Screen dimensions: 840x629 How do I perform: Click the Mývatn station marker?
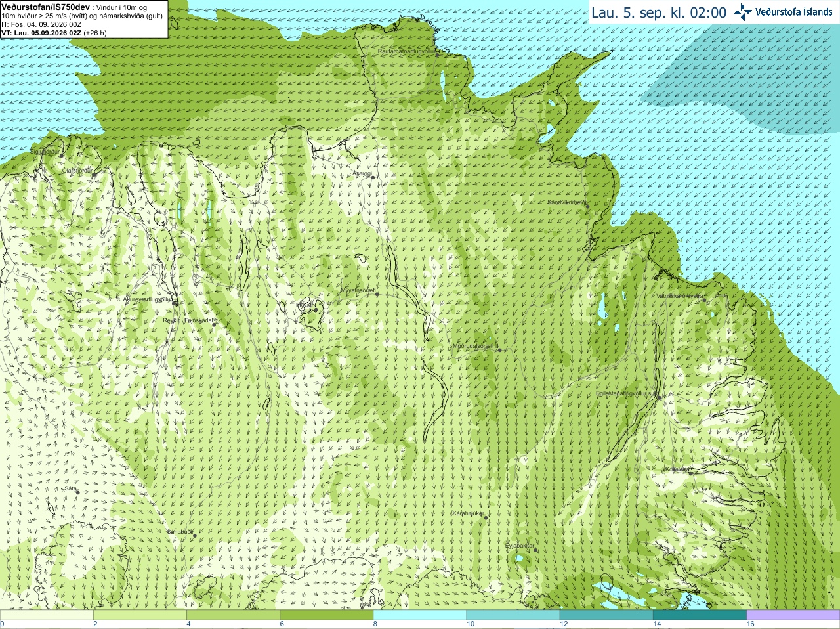pyautogui.click(x=315, y=309)
